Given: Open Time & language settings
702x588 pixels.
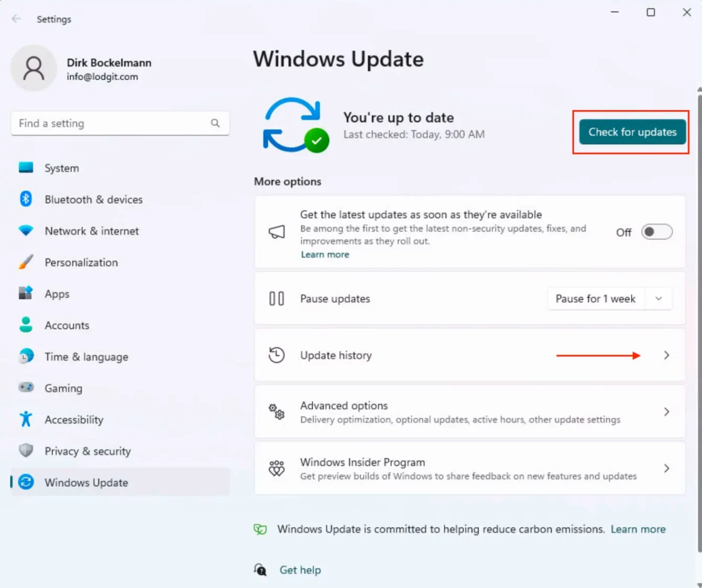Looking at the screenshot, I should click(120, 356).
